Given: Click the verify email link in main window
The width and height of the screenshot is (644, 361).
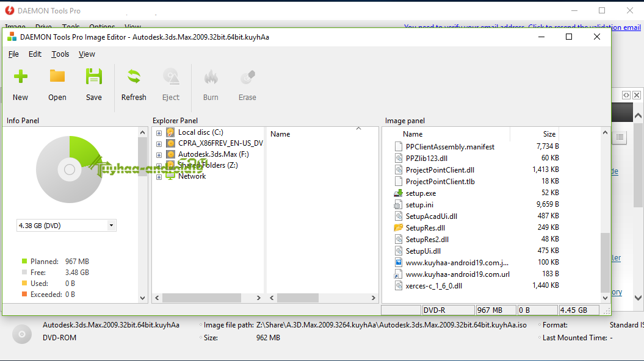Looking at the screenshot, I should point(523,27).
